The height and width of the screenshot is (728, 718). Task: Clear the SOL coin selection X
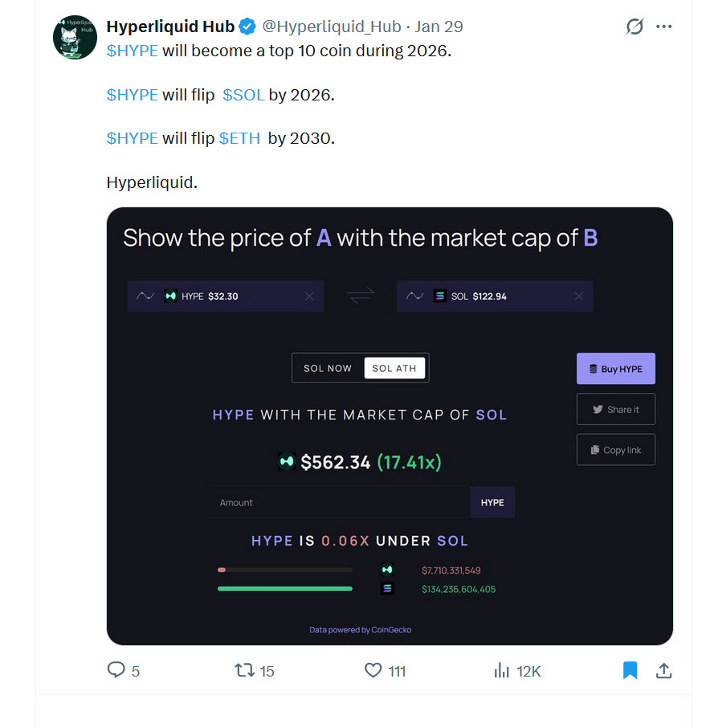click(x=579, y=297)
